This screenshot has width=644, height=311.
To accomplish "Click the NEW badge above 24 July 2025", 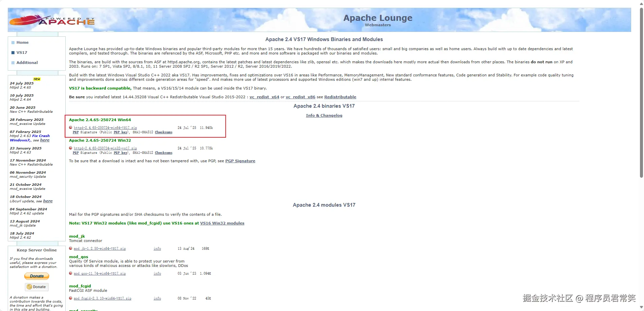I will click(x=37, y=79).
